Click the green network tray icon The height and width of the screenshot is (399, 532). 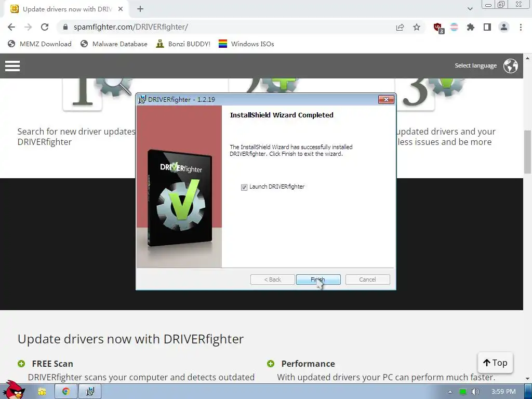(463, 392)
